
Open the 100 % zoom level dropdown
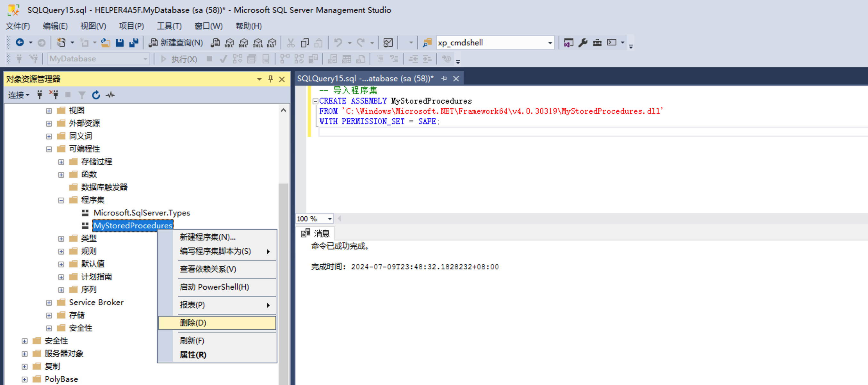[329, 219]
